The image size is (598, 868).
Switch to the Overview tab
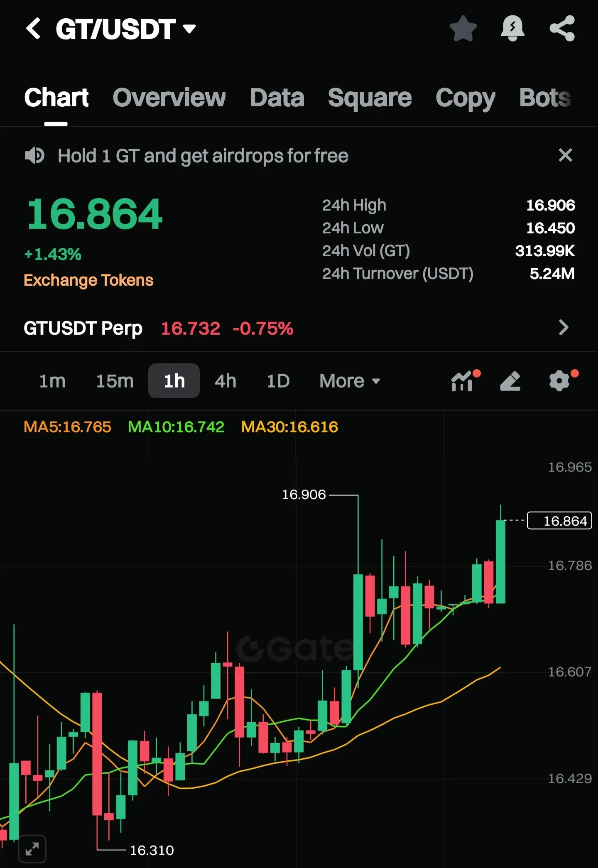[x=169, y=98]
